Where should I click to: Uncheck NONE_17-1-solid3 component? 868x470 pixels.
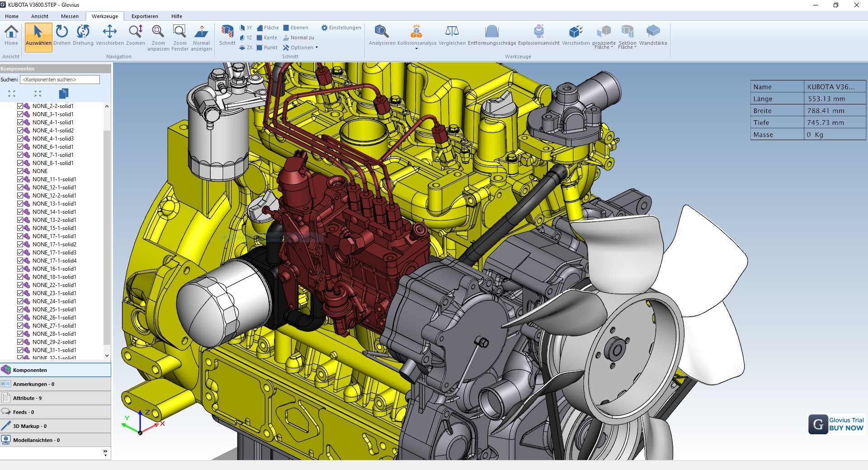(20, 253)
